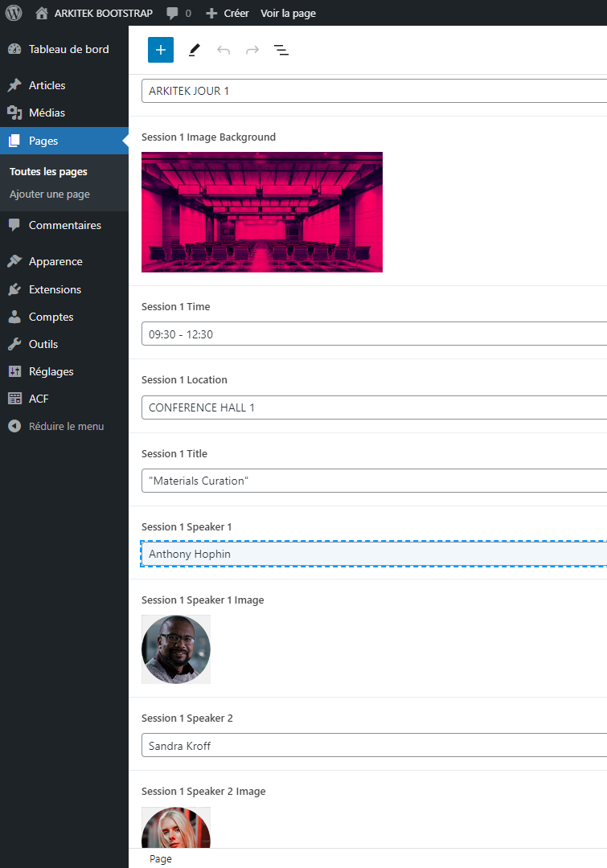607x868 pixels.
Task: Click the Voir la page link
Action: [288, 13]
